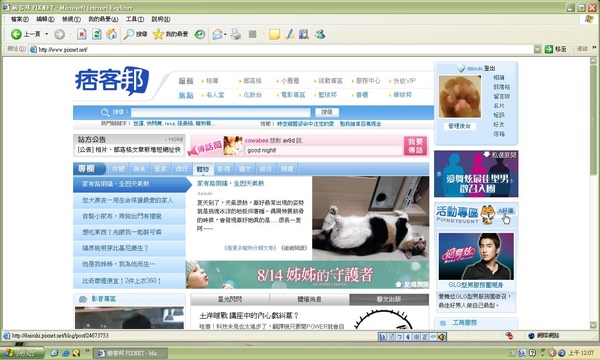Viewport: 600px width, 360px height.
Task: Click the 8/14 姊姊的守護者 banner
Action: pos(307,275)
